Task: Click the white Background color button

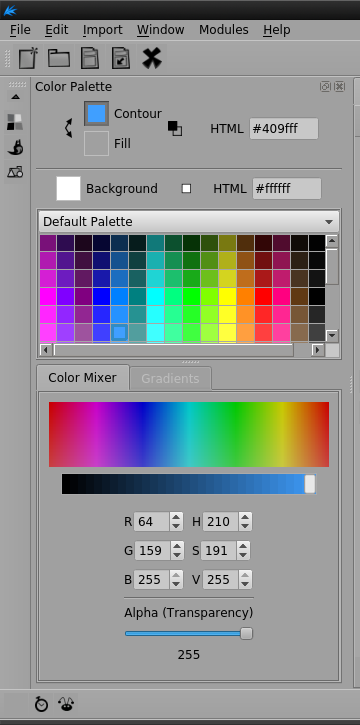Action: pos(68,188)
